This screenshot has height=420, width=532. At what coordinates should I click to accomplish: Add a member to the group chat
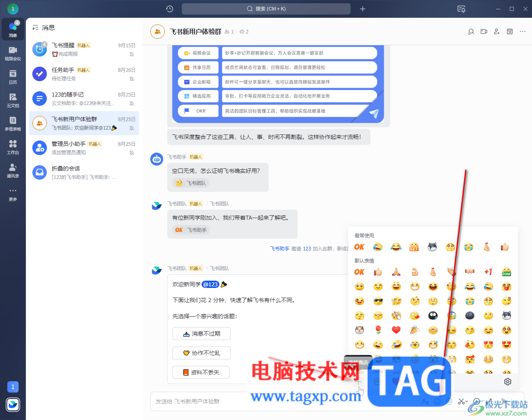(x=497, y=31)
